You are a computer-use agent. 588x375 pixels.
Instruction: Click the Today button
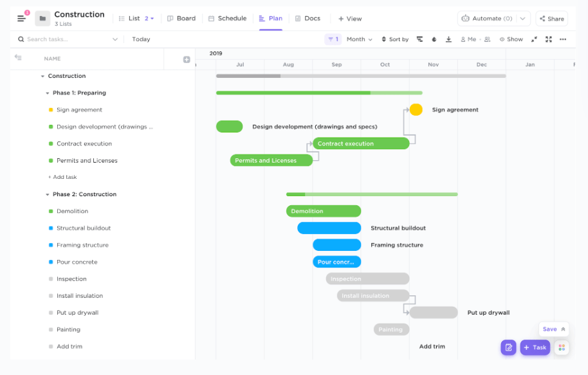pos(141,39)
